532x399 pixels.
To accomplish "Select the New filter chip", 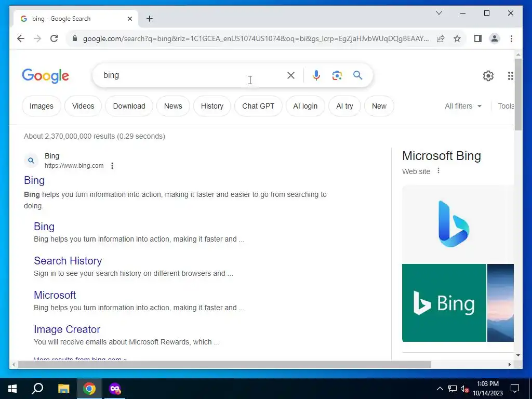I will [379, 106].
